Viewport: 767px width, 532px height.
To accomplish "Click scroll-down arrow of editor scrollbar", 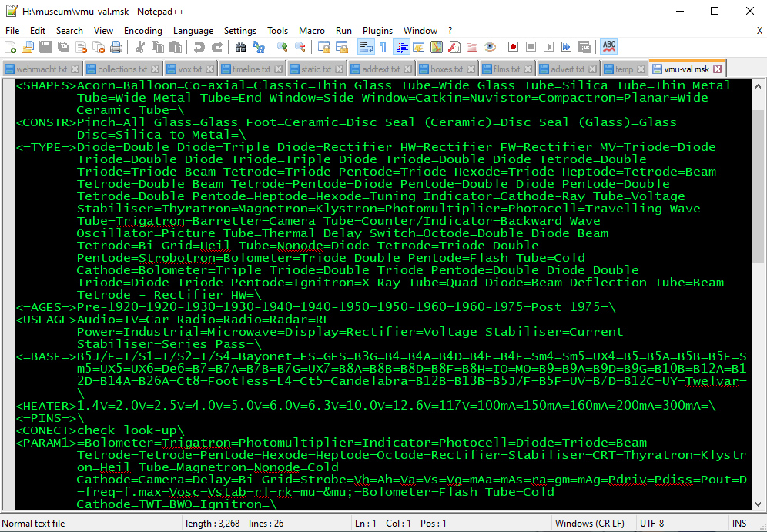I will pos(758,504).
